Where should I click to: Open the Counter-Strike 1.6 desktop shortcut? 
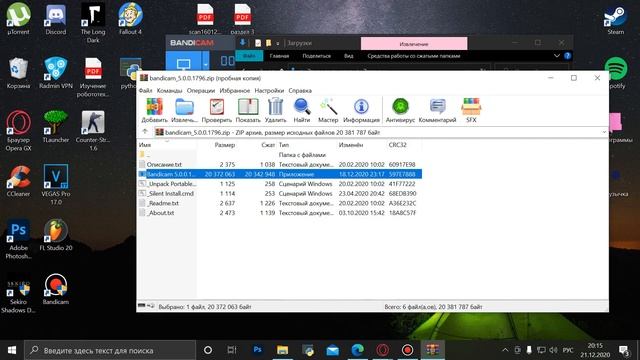93,131
